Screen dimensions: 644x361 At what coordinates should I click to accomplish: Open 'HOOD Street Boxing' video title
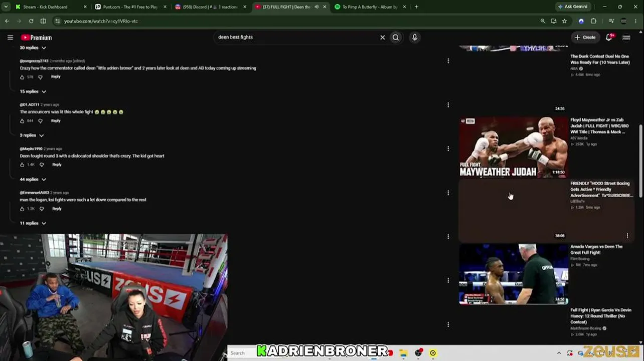point(601,190)
